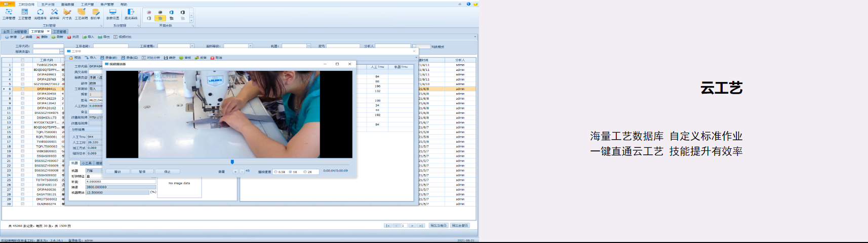
Task: Open 帮助 ribbon tab
Action: (x=124, y=4)
